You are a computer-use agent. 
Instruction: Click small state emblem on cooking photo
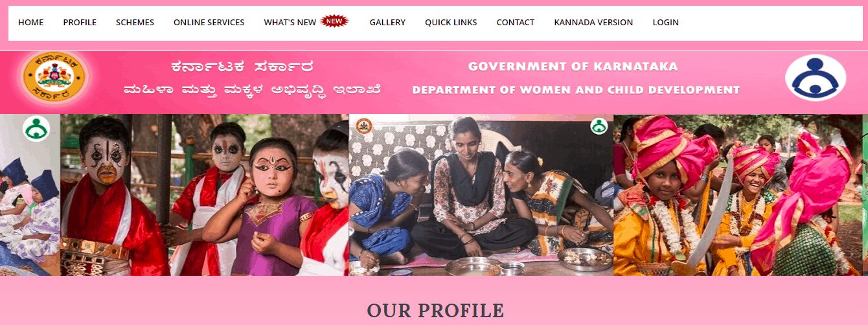click(x=364, y=126)
